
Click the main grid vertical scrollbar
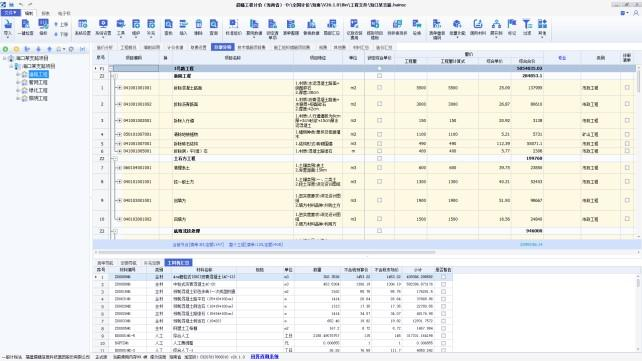pyautogui.click(x=639, y=82)
